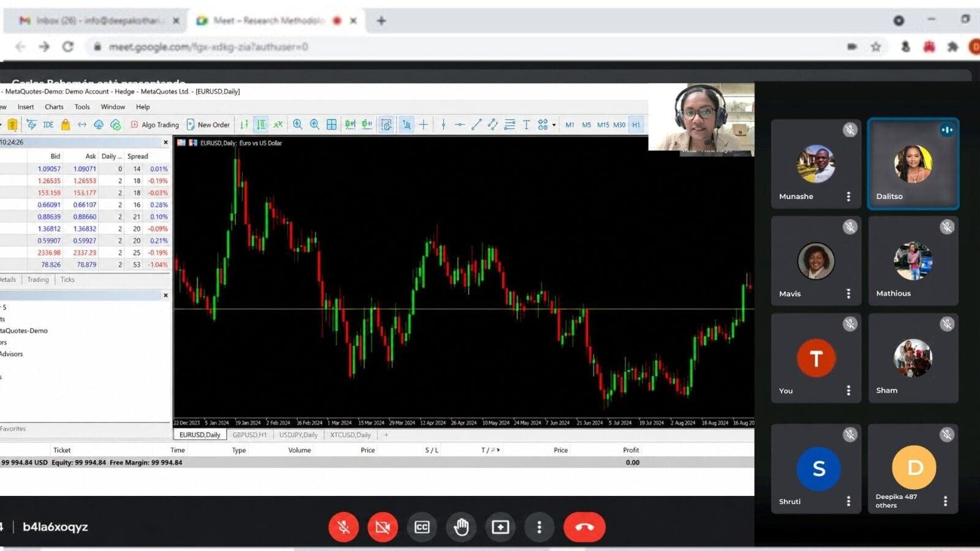Open more options for Munashe tile
This screenshot has width=980, height=551.
click(x=848, y=197)
